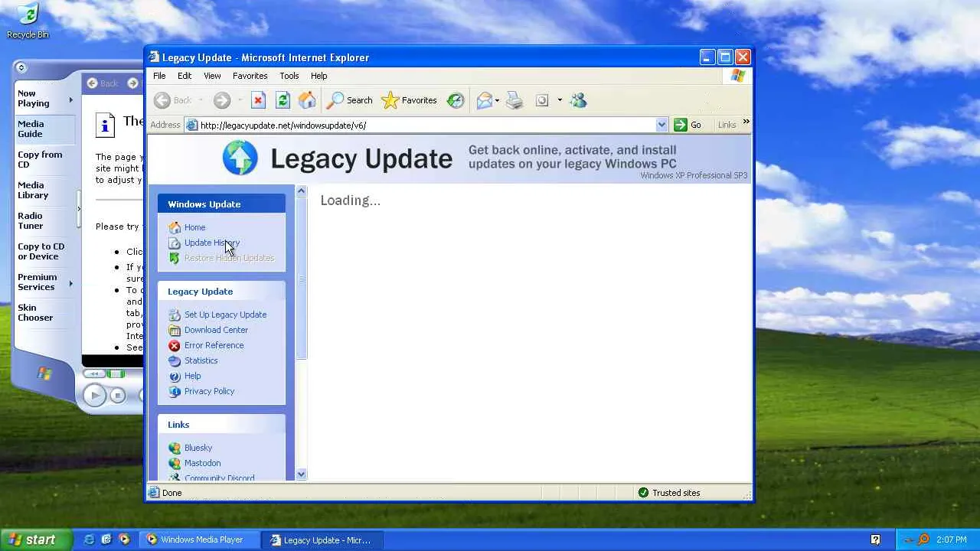The height and width of the screenshot is (551, 980).
Task: Collapse the Media Player taskbar handle
Action: click(79, 209)
